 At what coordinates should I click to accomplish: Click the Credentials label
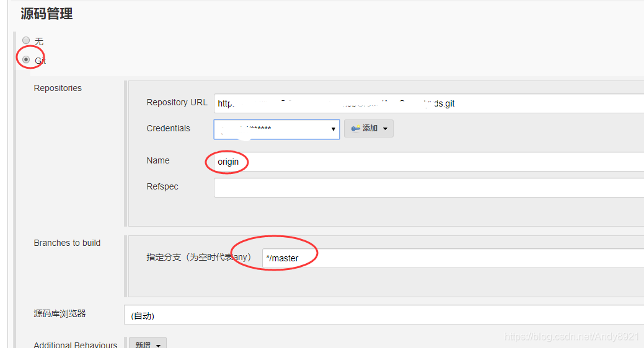pos(169,128)
